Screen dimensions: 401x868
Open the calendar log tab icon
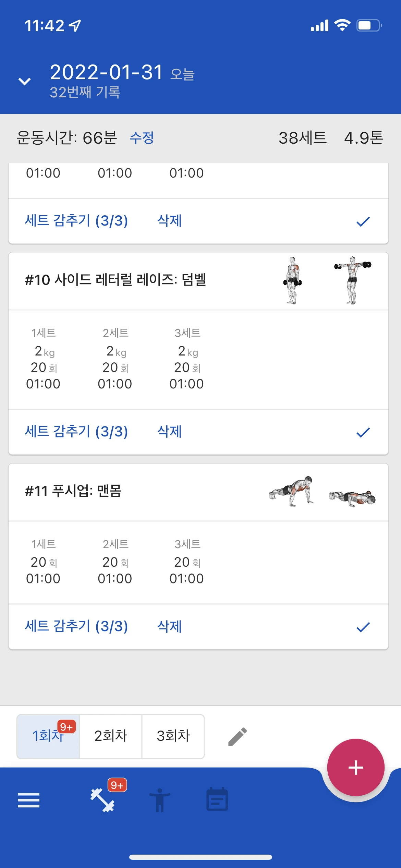[x=217, y=799]
